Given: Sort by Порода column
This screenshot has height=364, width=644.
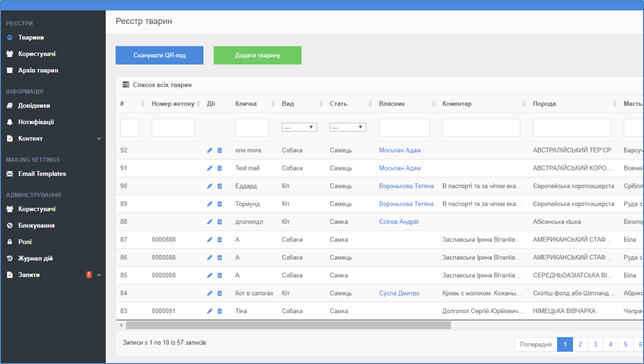Looking at the screenshot, I should tap(614, 104).
